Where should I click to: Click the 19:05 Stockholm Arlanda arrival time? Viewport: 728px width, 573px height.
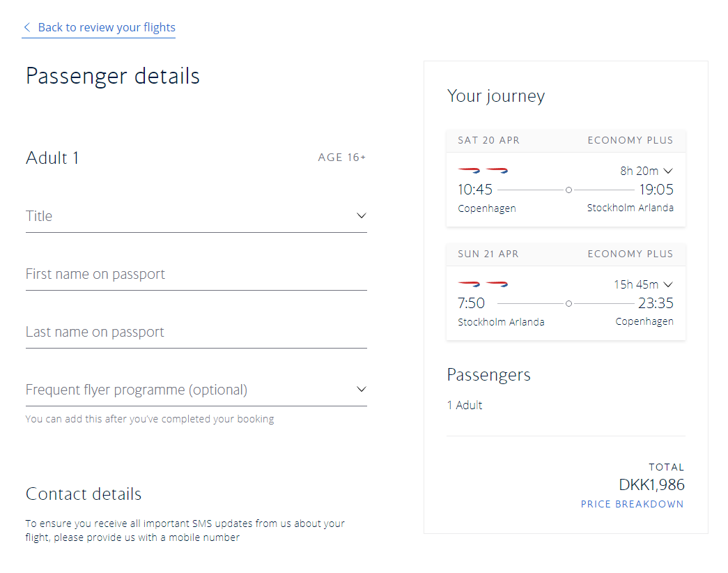656,190
